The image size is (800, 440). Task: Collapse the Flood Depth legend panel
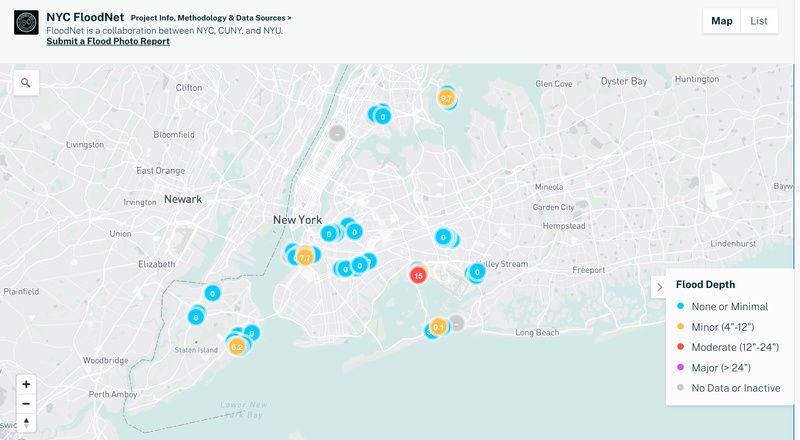658,288
